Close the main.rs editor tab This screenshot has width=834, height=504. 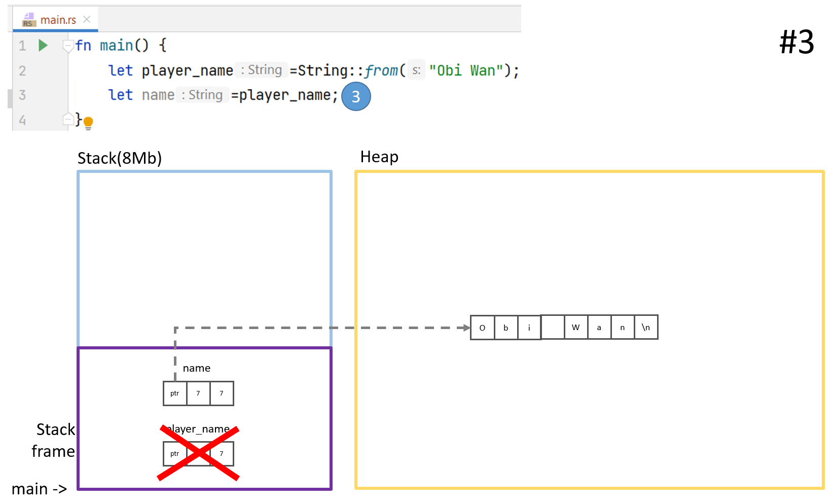pyautogui.click(x=87, y=20)
